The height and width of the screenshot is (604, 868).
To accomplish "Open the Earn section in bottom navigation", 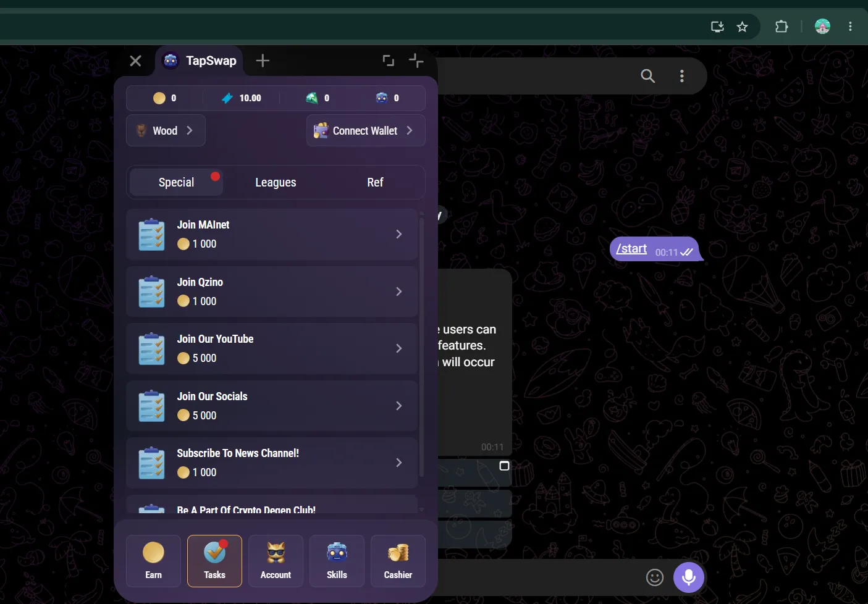I will click(x=153, y=561).
